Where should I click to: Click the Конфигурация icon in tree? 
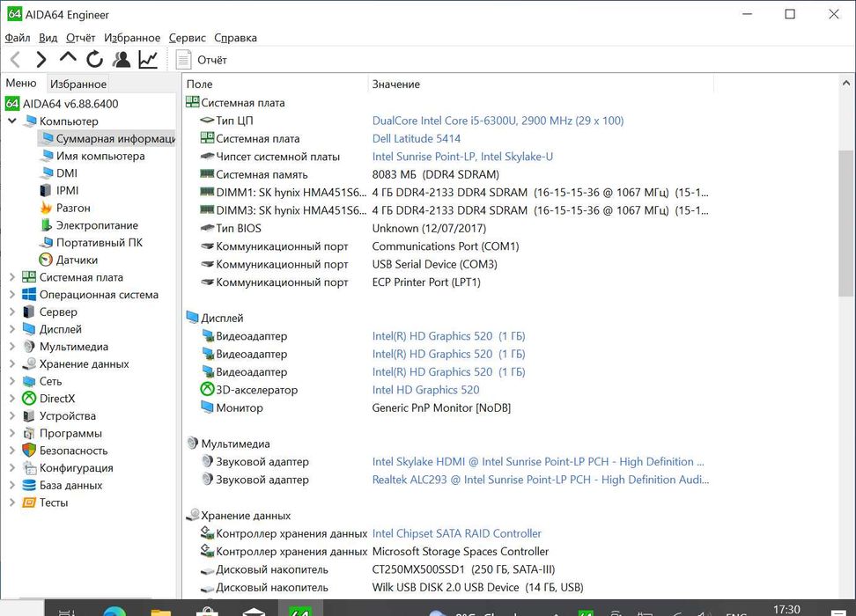(x=29, y=468)
